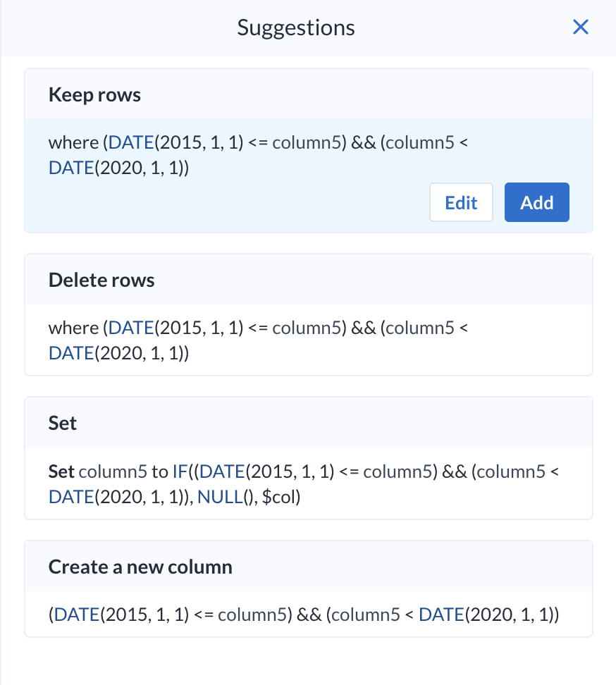
Task: Click DATE(2020 function in new column formula
Action: coord(441,615)
